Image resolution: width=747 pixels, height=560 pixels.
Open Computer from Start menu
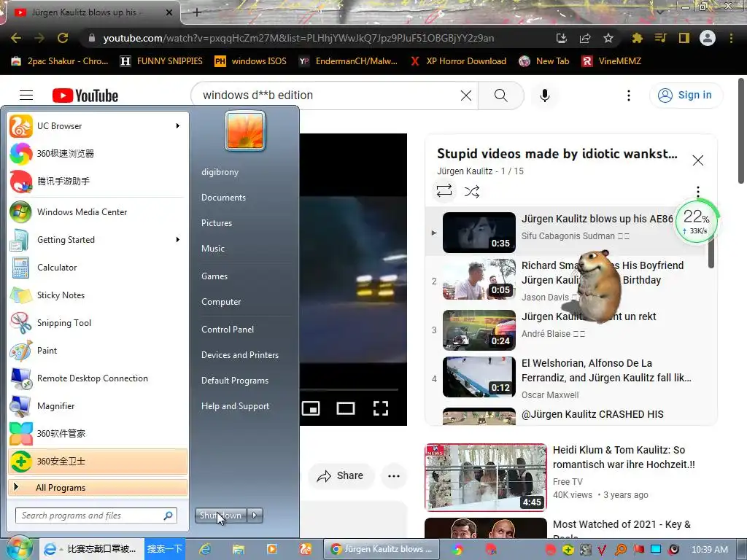coord(221,302)
